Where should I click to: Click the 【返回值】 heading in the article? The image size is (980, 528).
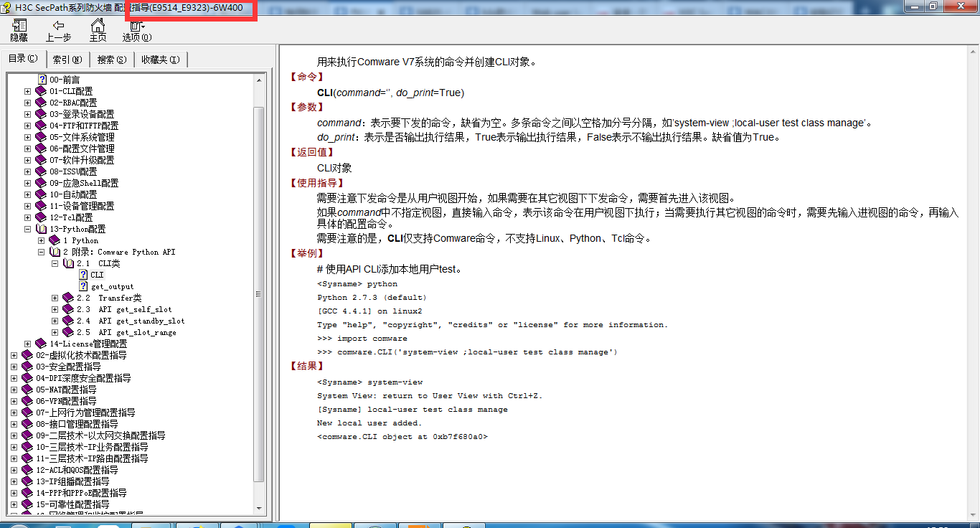point(312,153)
